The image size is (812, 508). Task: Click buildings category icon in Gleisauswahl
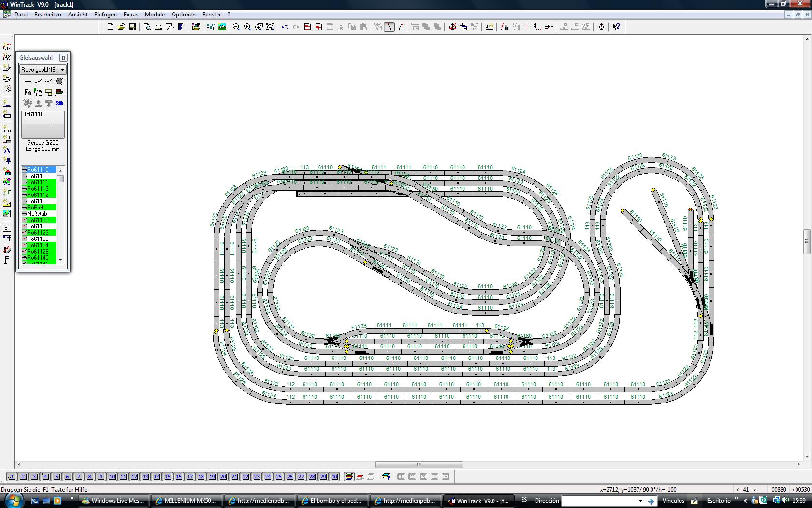click(x=28, y=92)
